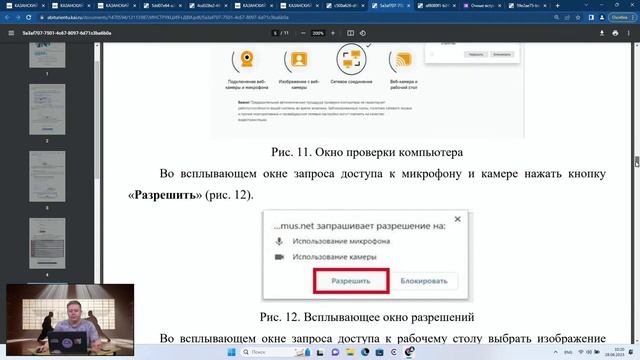
Task: Download the PDF file
Action: (602, 33)
